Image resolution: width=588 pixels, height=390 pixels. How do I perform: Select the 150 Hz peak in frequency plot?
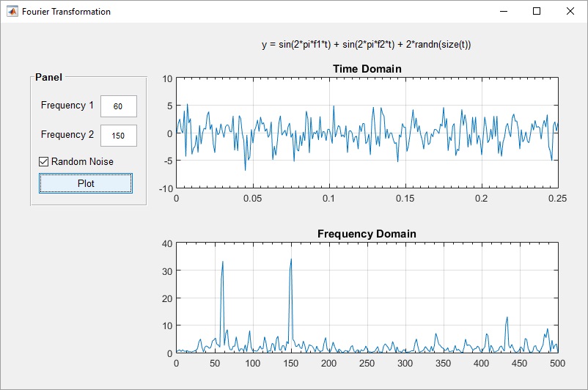pos(291,260)
